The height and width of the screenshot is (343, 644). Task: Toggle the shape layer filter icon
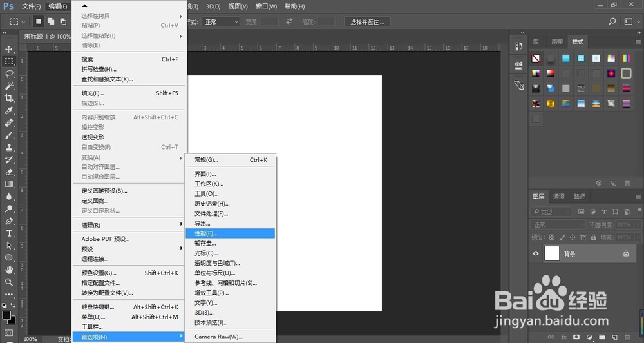(x=615, y=212)
